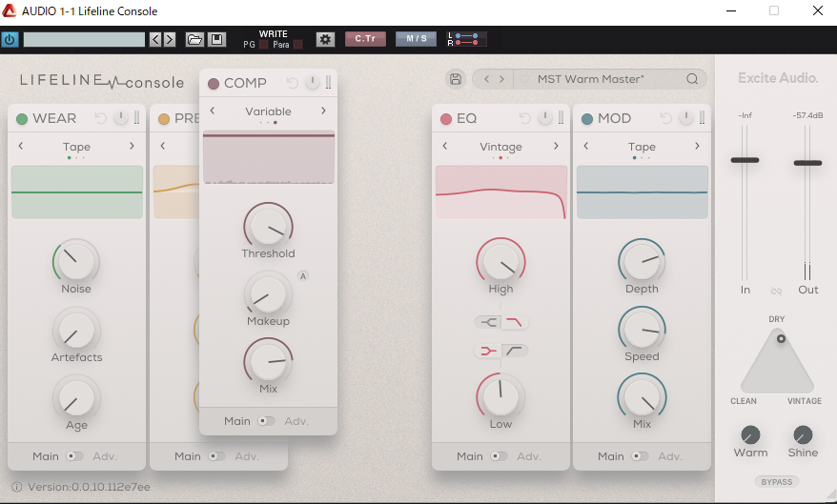Viewport: 837px width, 504px height.
Task: Switch EQ to previous type before Vintage
Action: coord(444,146)
